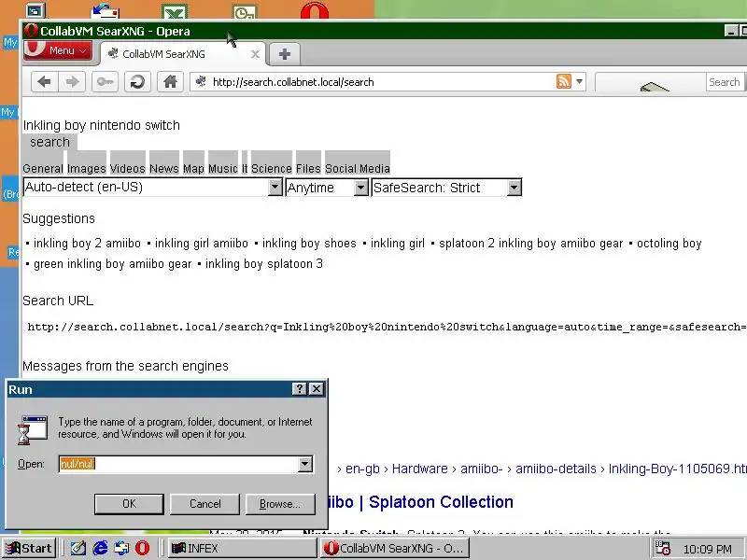Close the Run dialog with X
Viewport: 747px width, 560px height.
tap(317, 389)
